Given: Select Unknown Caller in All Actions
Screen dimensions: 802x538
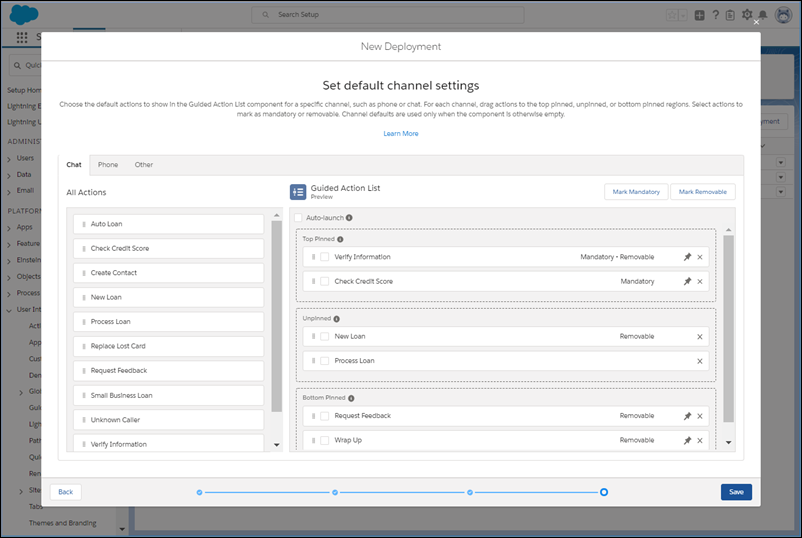Looking at the screenshot, I should 169,420.
